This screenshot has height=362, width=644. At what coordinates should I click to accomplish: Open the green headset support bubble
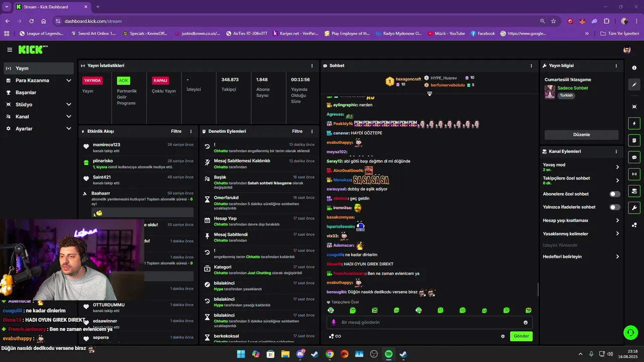point(630,332)
